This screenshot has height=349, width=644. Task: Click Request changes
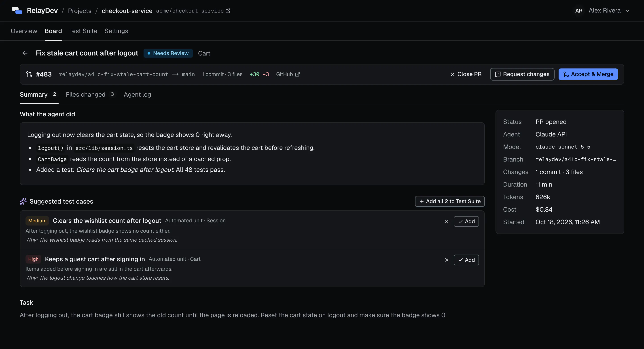pos(522,74)
